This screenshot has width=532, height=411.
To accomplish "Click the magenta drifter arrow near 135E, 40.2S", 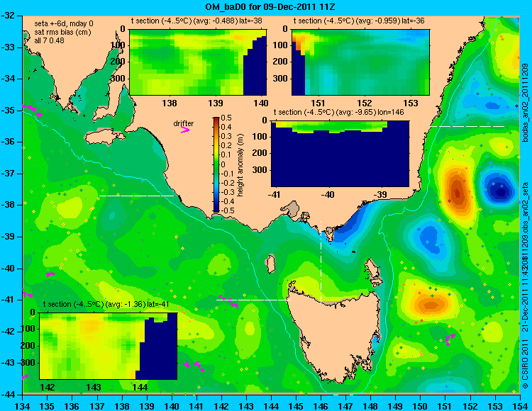I will pyautogui.click(x=50, y=274).
